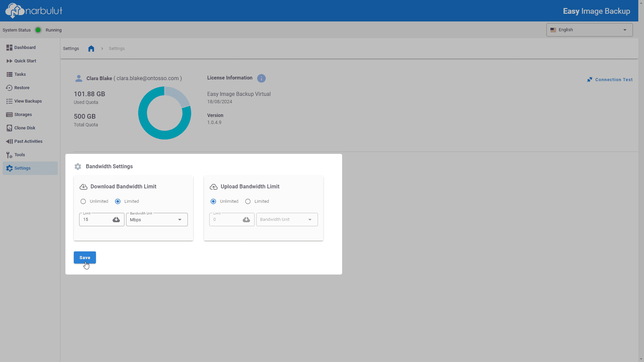
Task: Select Unlimited for Upload Bandwidth Limit
Action: 213,201
